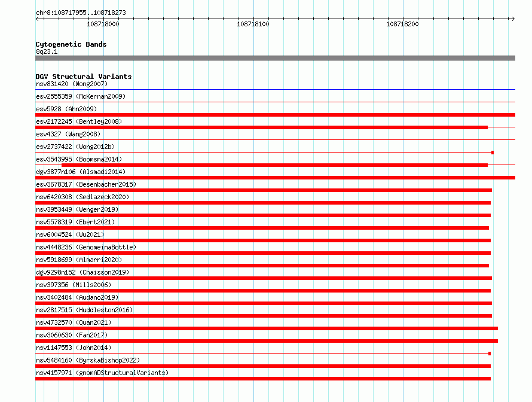Click the red bar of nsv5484160 (ByrskaBishop2022)

pos(263,366)
